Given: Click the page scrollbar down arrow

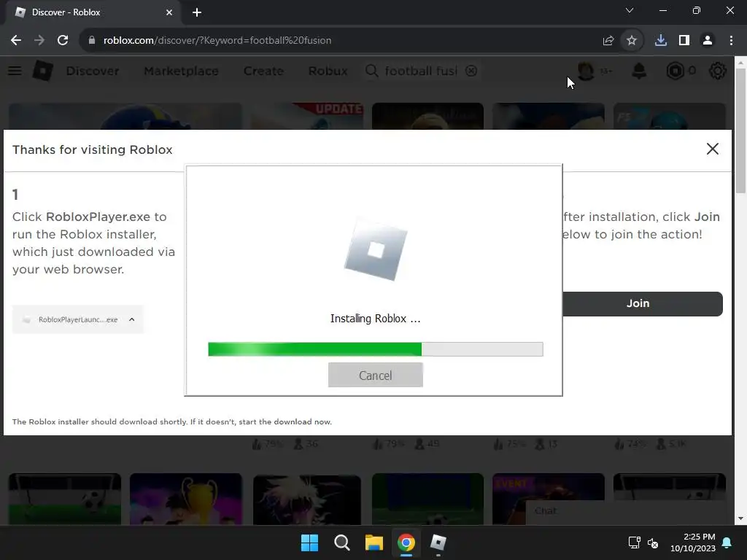Looking at the screenshot, I should [x=740, y=518].
